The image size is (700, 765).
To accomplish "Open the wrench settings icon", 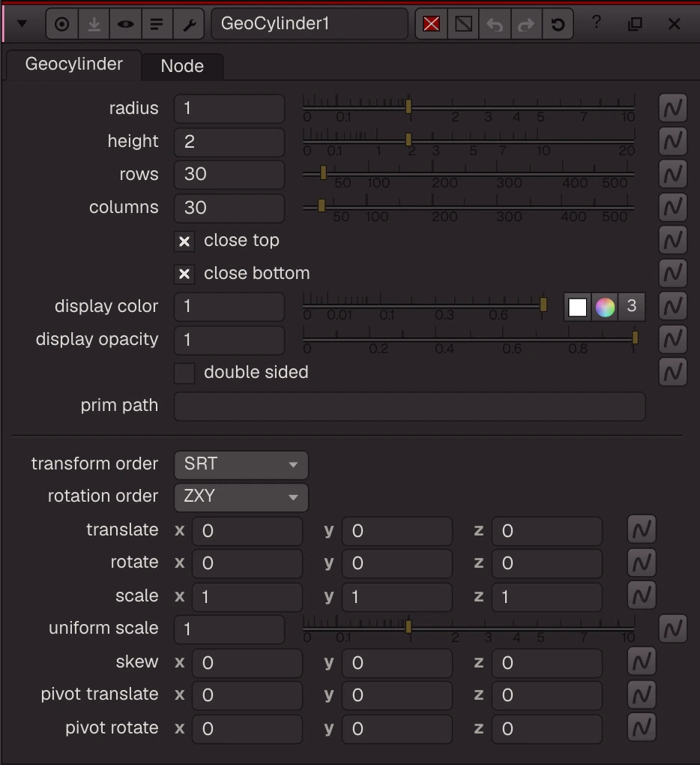I will click(x=189, y=24).
